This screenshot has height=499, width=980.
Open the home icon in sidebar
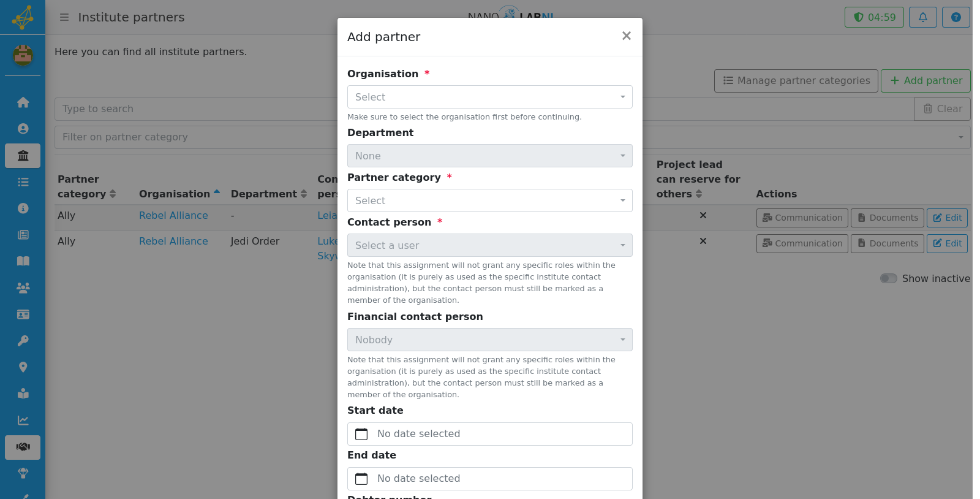tap(23, 102)
